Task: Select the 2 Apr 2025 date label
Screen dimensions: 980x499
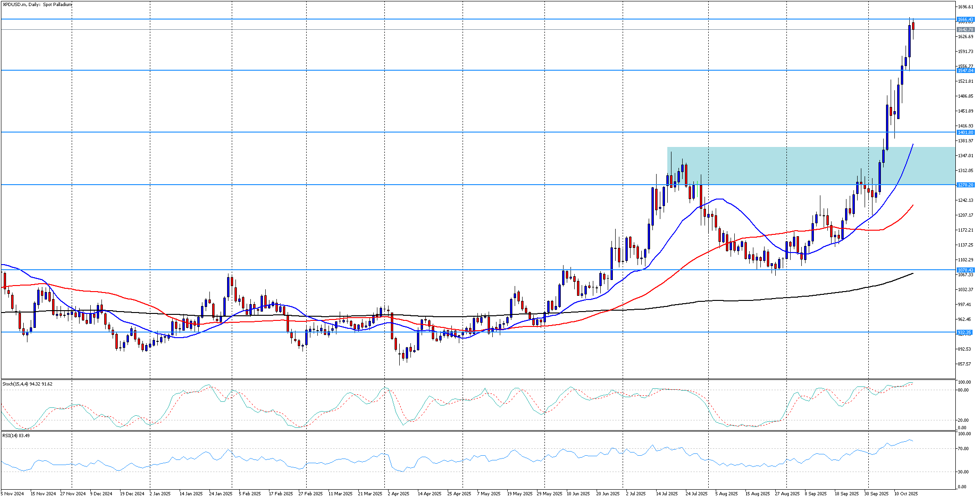Action: 398,494
